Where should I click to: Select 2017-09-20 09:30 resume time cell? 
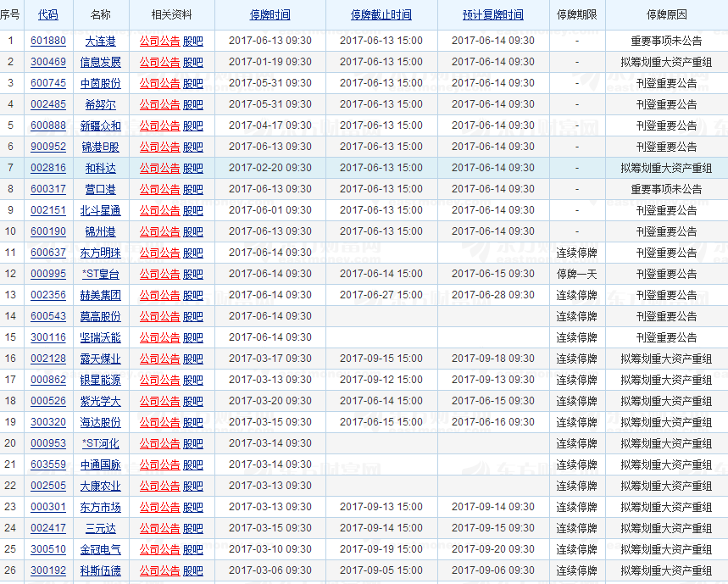point(493,549)
